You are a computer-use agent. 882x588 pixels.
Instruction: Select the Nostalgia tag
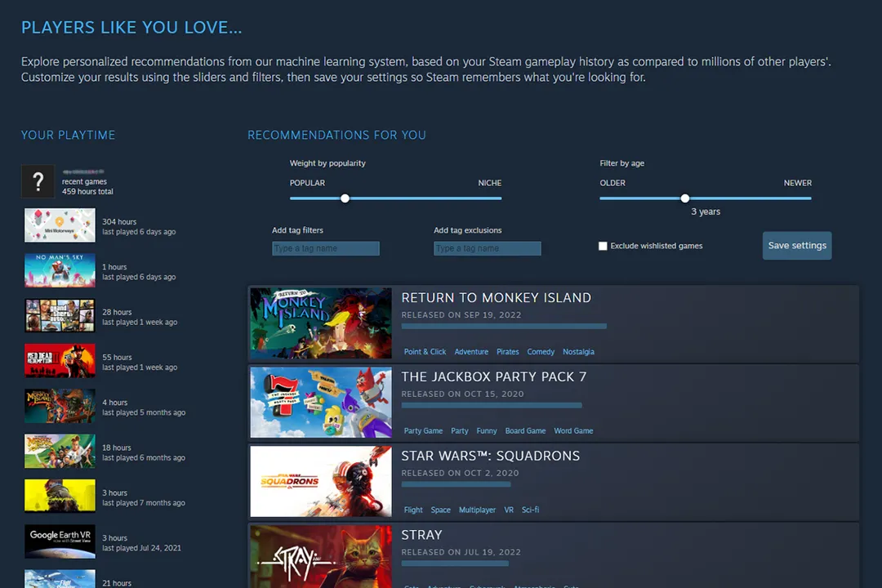578,352
